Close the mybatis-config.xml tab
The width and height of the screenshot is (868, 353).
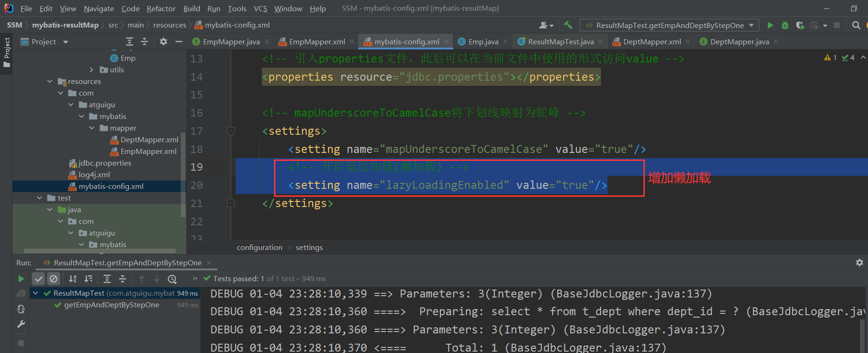pyautogui.click(x=446, y=42)
